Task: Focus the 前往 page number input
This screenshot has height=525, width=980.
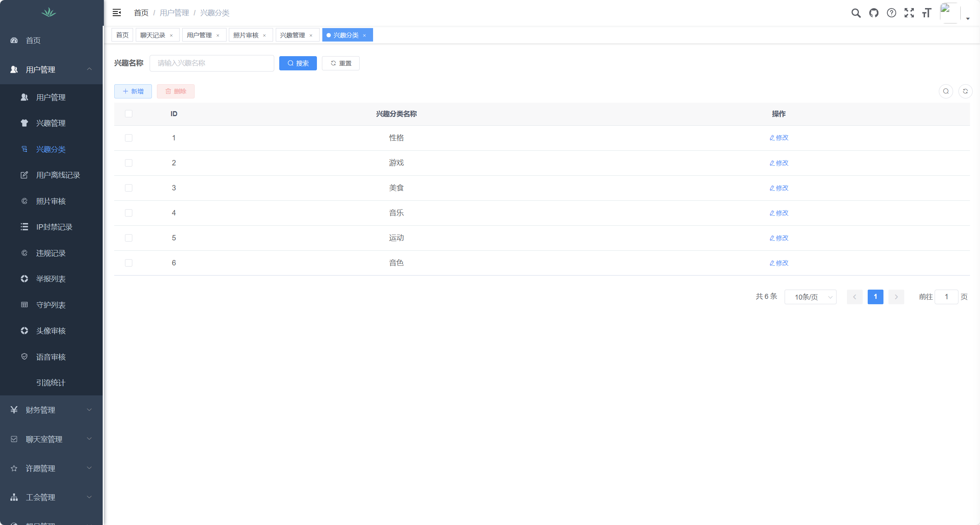Action: (946, 297)
